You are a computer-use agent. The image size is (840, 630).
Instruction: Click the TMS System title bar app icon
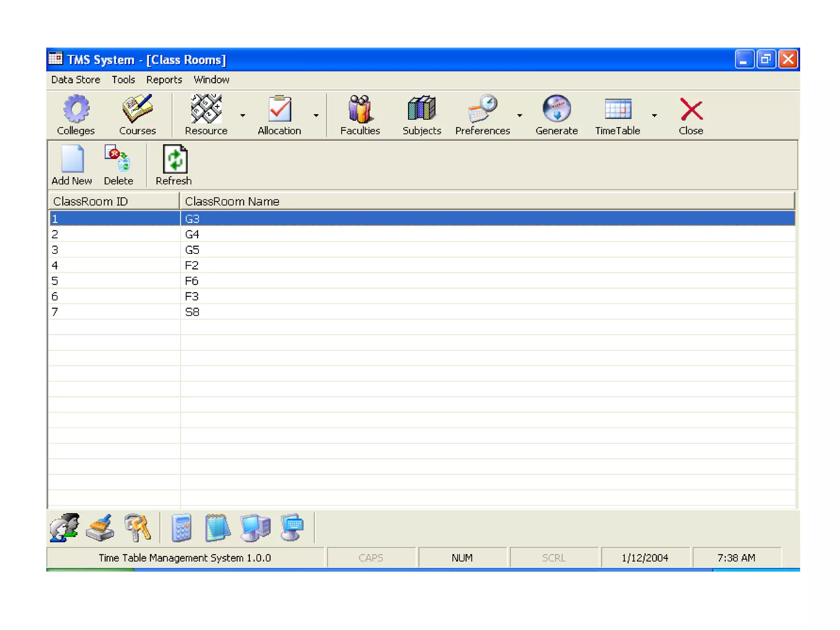point(56,59)
